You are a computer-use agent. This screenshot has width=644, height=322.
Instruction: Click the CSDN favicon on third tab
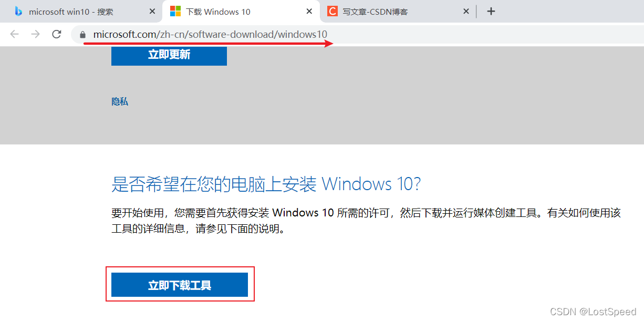332,11
